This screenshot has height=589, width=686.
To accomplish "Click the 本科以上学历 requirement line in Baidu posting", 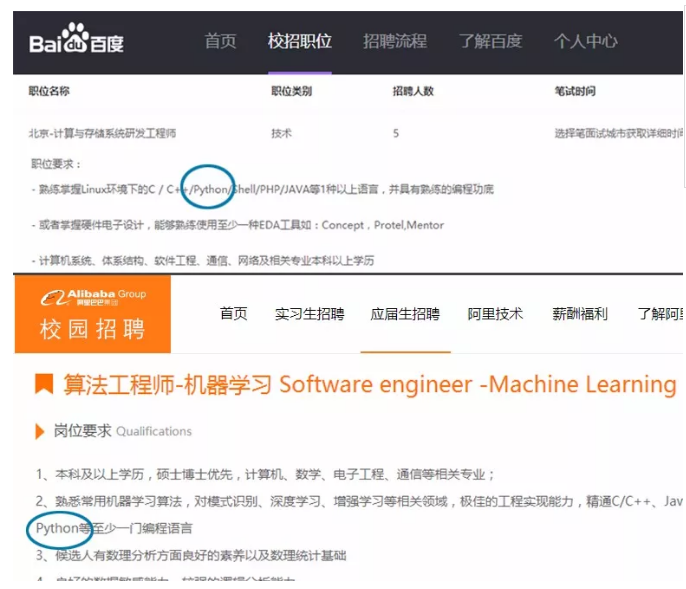I will point(203,261).
